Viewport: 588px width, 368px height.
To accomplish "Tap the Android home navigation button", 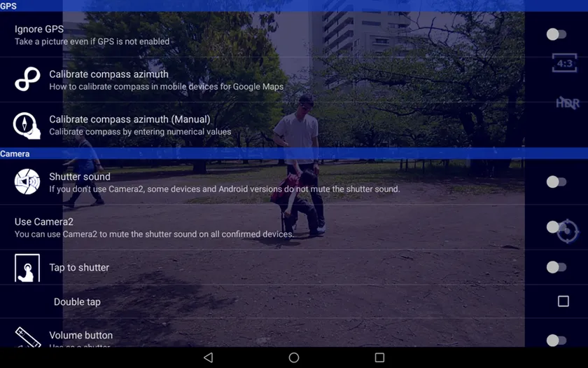I will (294, 357).
